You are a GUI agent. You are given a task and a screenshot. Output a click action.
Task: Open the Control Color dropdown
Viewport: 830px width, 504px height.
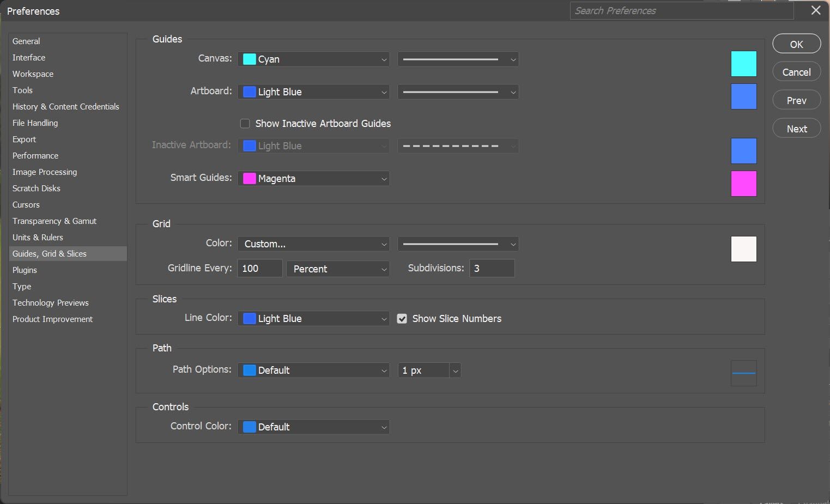tap(313, 427)
